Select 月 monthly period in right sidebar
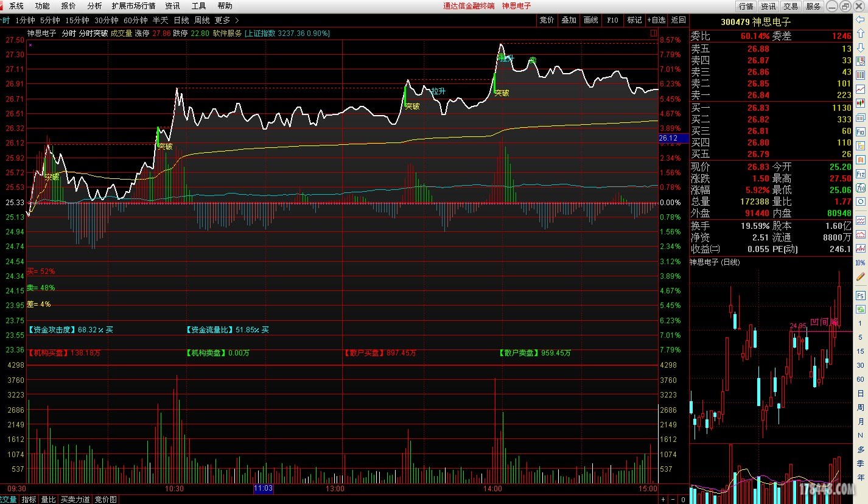 click(x=860, y=421)
